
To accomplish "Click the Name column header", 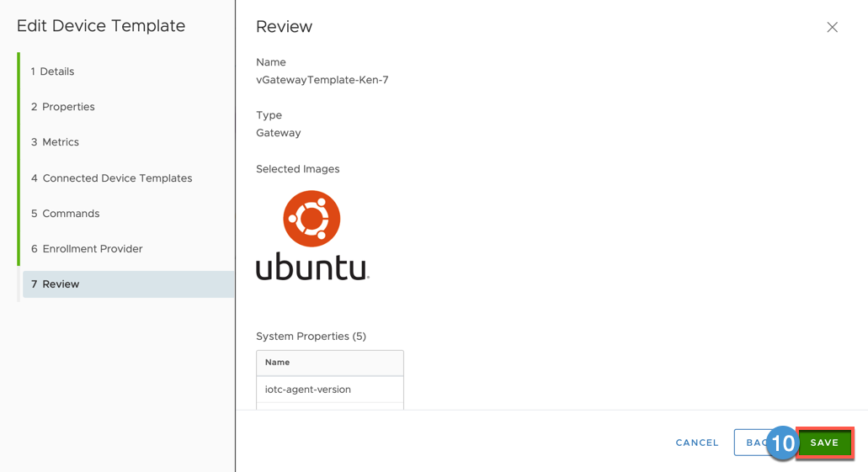I will click(330, 363).
